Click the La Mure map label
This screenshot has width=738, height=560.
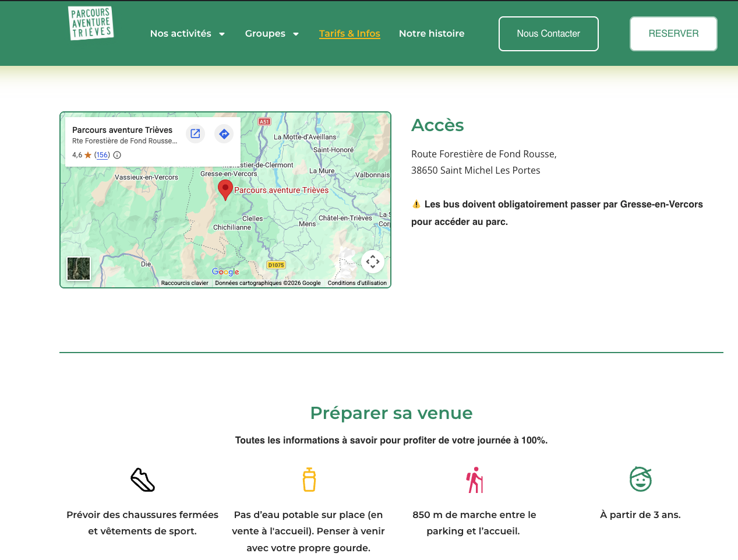click(x=322, y=171)
